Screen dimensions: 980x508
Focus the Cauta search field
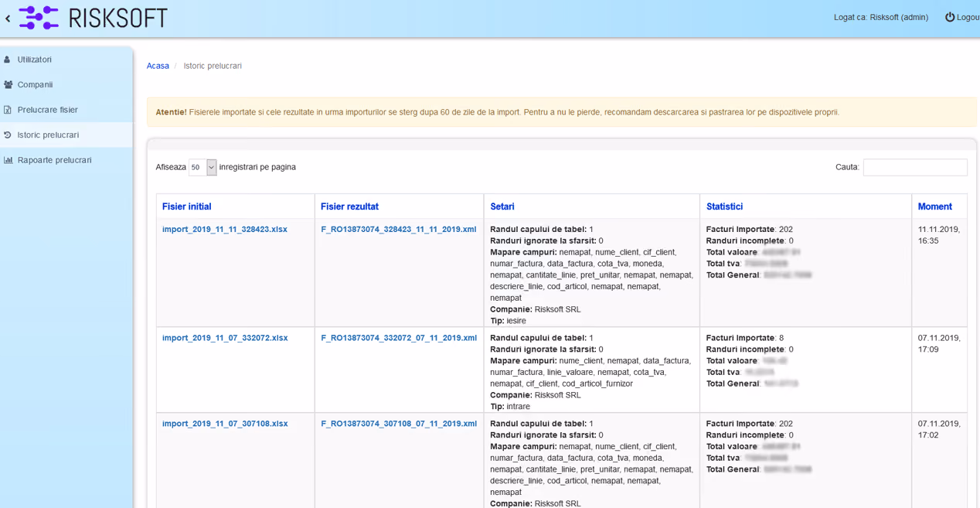(x=915, y=167)
